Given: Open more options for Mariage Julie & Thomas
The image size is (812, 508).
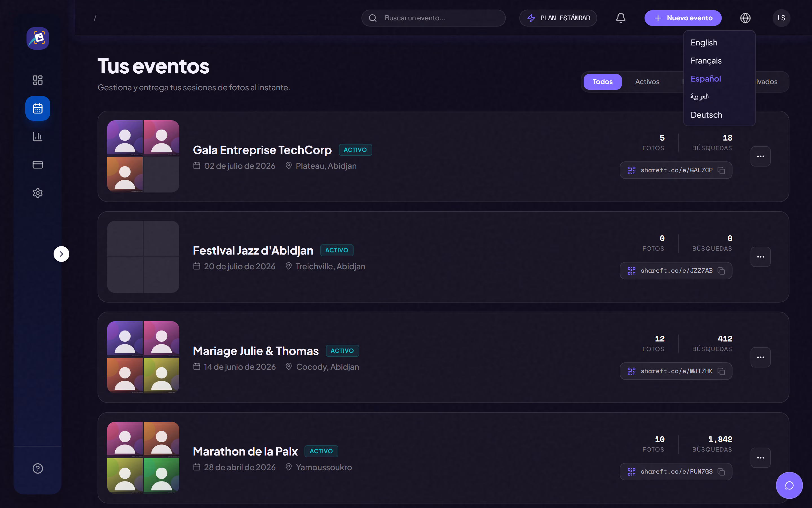Looking at the screenshot, I should [x=760, y=357].
